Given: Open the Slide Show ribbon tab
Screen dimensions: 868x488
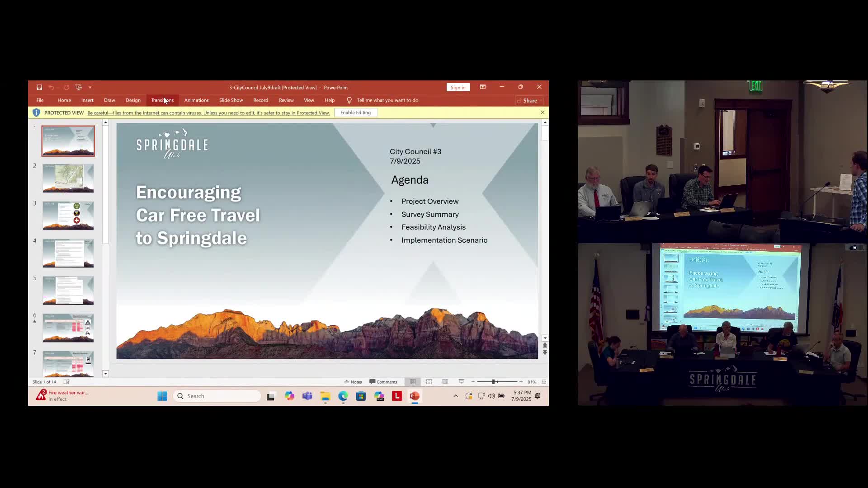Looking at the screenshot, I should click(x=231, y=100).
